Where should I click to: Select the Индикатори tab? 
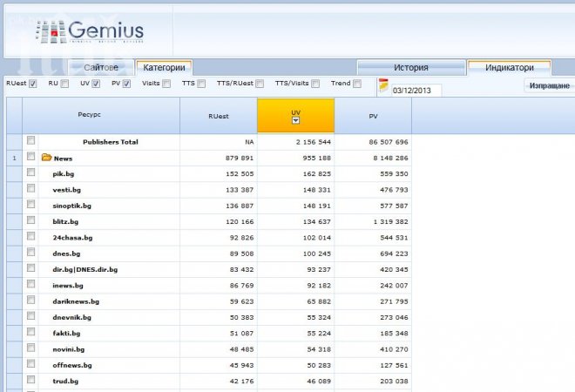tap(510, 67)
